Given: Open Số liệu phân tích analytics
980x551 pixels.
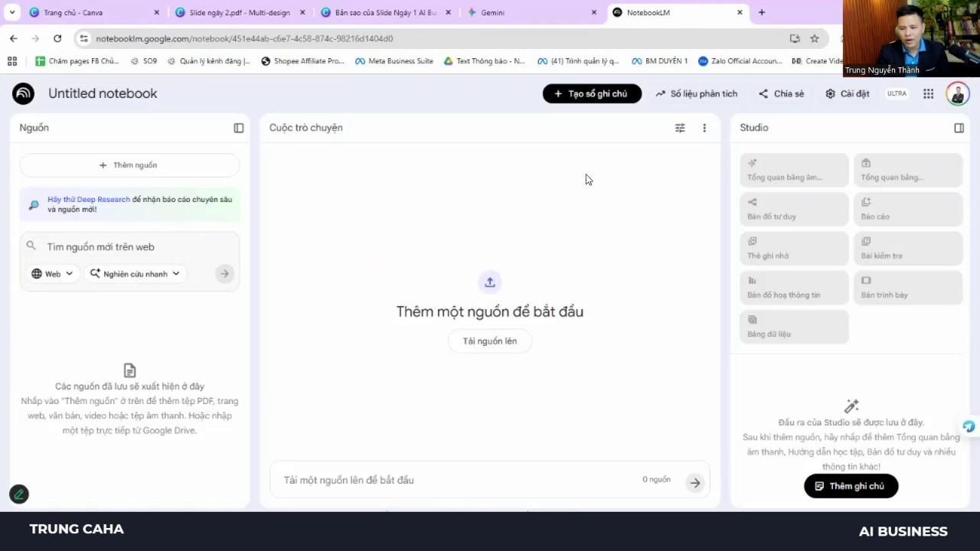Looking at the screenshot, I should [696, 93].
